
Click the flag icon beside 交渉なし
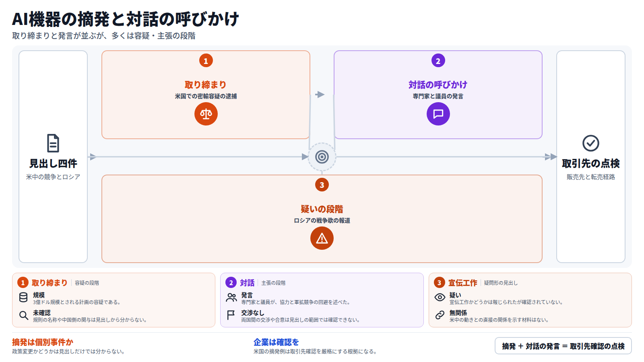(x=231, y=315)
